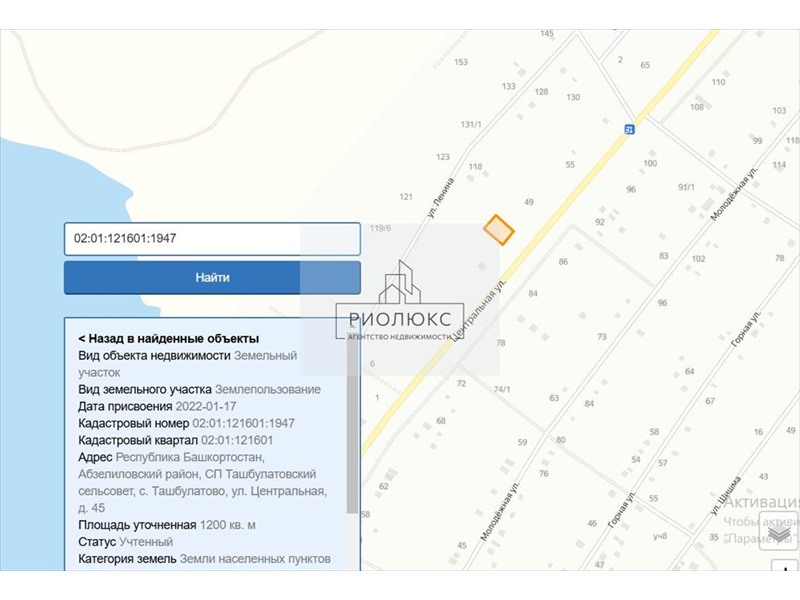Click the Категория земель line
Screen dimensions: 800x600
click(204, 559)
